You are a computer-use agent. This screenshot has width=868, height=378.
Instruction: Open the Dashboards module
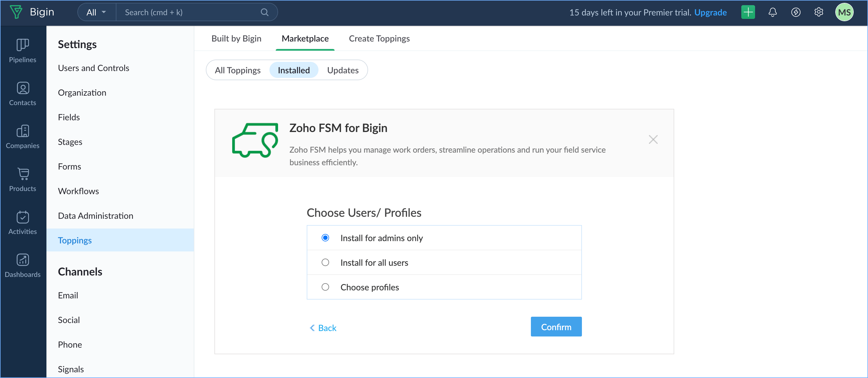tap(23, 266)
